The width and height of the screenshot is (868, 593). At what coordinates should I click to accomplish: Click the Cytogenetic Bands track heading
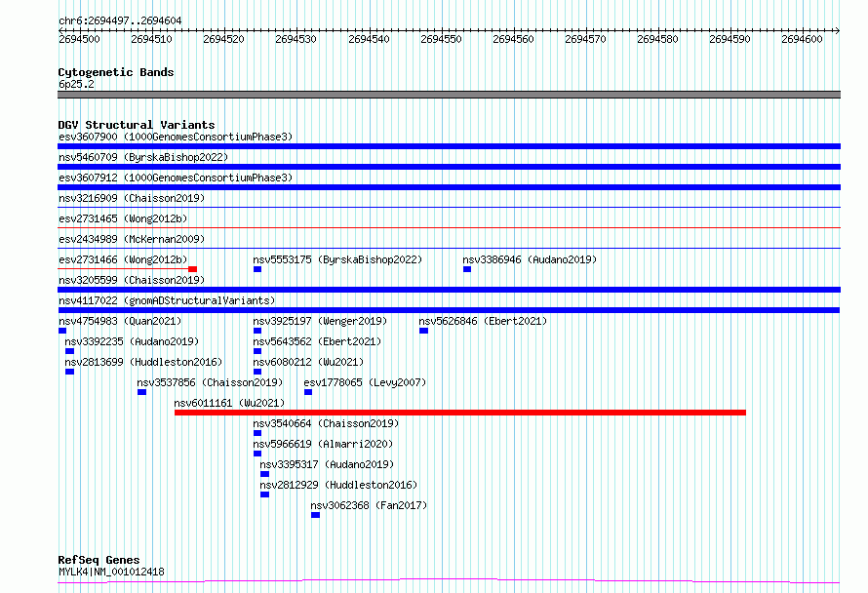coord(116,72)
